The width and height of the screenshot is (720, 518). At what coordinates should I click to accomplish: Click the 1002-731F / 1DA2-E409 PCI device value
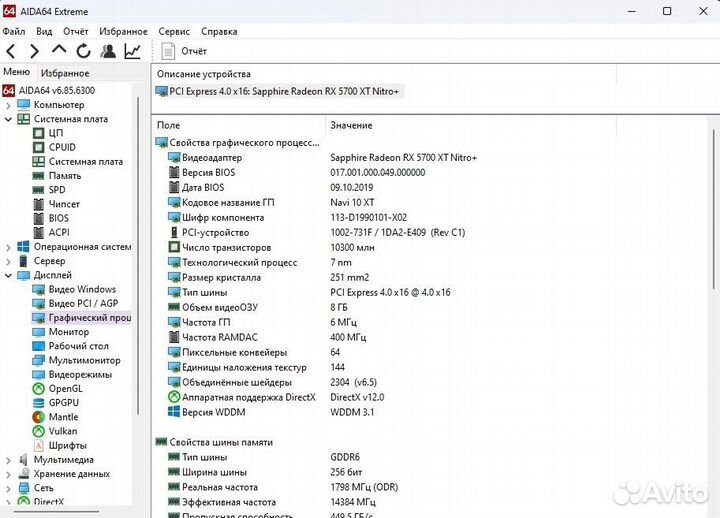pos(398,233)
